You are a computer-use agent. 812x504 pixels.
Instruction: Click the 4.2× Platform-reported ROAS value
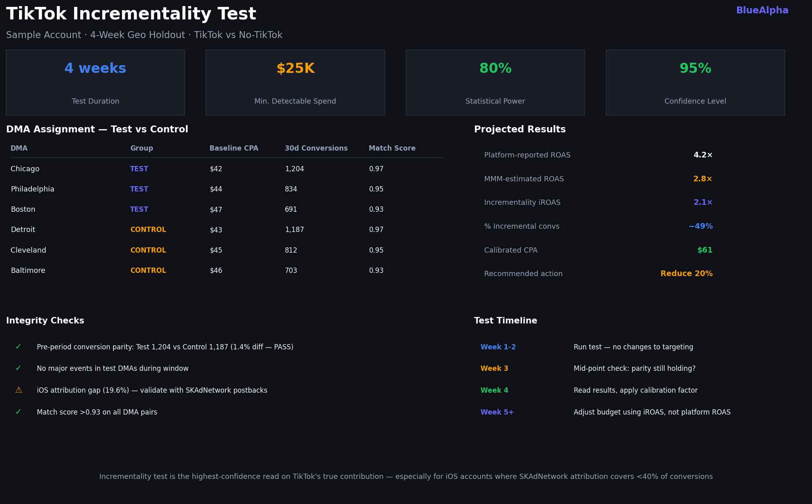coord(703,155)
